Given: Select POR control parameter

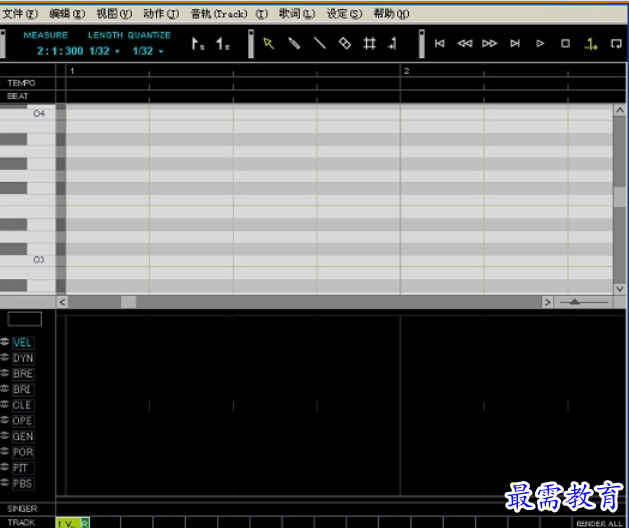Looking at the screenshot, I should tap(22, 452).
